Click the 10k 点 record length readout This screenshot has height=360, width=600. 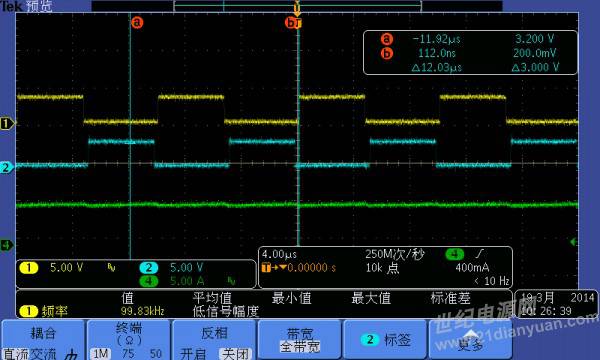point(382,268)
